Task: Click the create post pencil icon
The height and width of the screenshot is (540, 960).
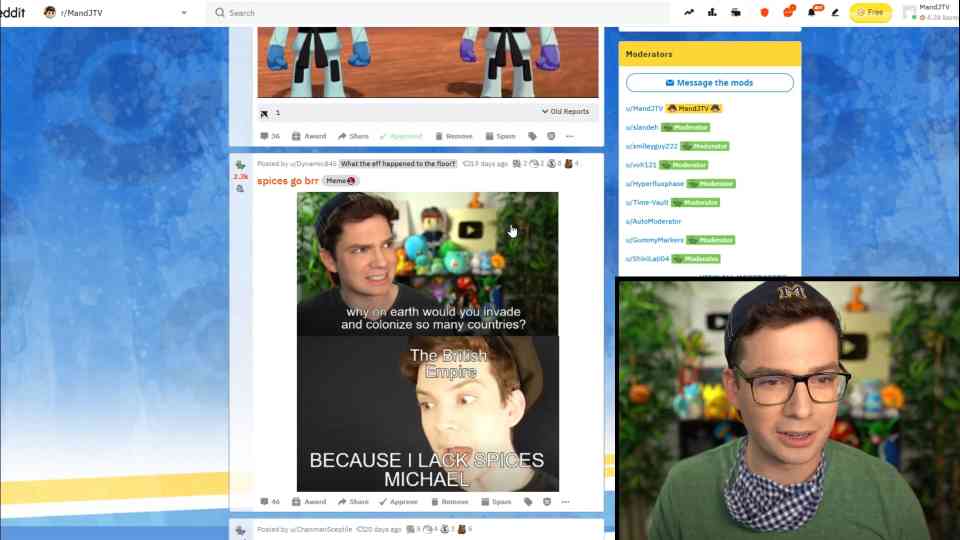Action: pyautogui.click(x=835, y=13)
